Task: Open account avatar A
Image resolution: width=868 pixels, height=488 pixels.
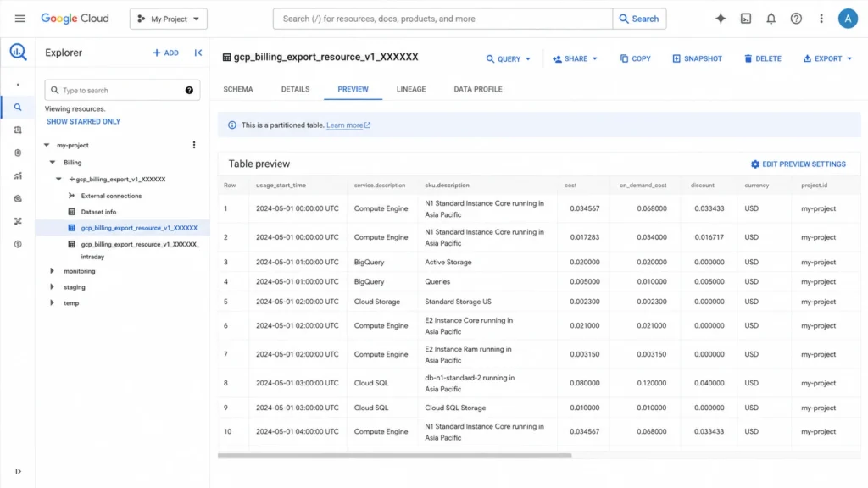Action: (848, 19)
